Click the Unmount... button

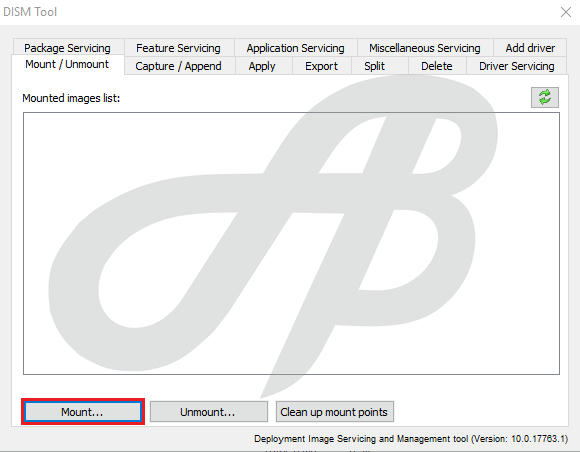click(208, 412)
